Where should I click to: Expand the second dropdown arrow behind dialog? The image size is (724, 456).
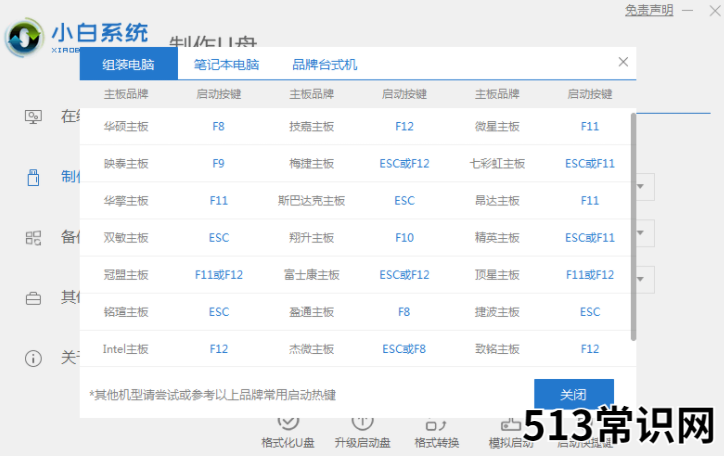click(641, 233)
